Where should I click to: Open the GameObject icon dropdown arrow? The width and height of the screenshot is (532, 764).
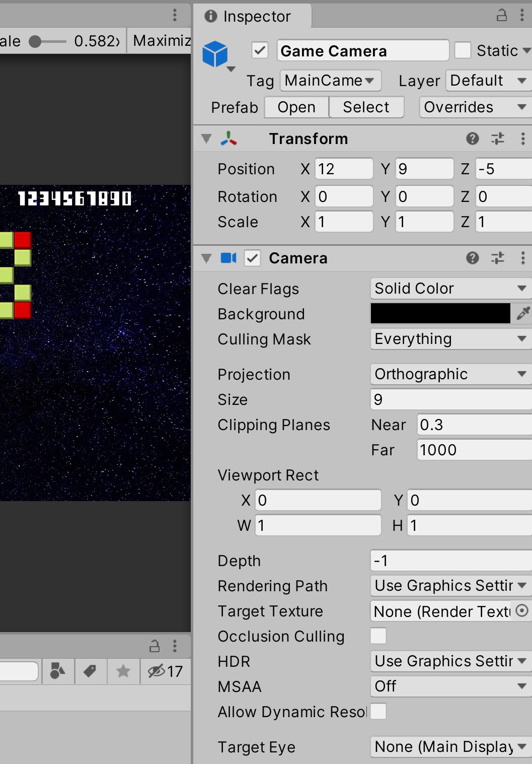(x=231, y=69)
